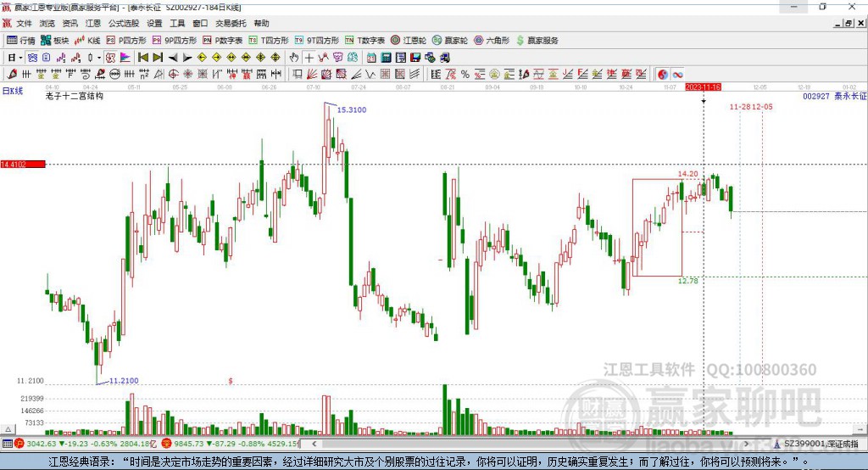Screen dimensions: 868x470
Task: Select the pink flag indicator icon
Action: pos(125,58)
